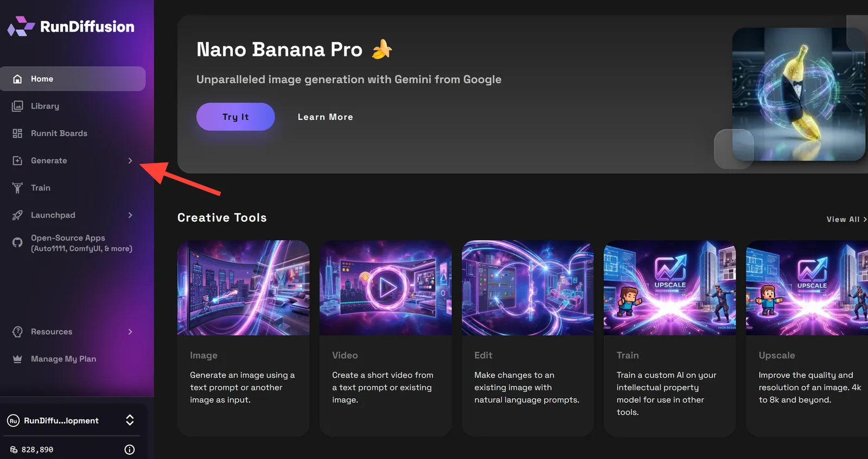The height and width of the screenshot is (459, 868).
Task: Select the Edit tool card thumbnail
Action: (528, 288)
